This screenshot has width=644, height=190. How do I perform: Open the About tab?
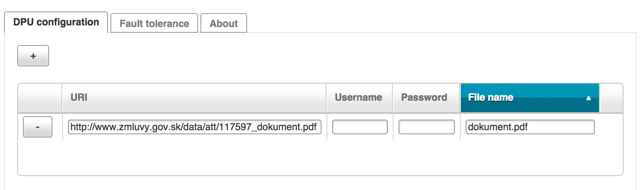[223, 23]
